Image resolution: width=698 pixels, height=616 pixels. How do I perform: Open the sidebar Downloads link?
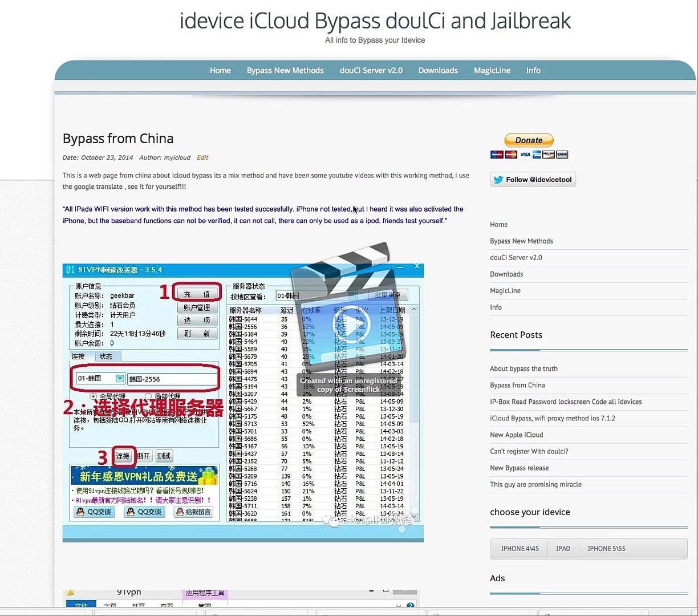click(506, 274)
